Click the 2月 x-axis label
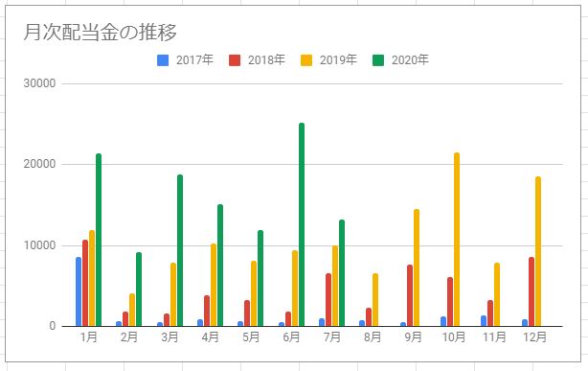The width and height of the screenshot is (588, 371). 129,337
